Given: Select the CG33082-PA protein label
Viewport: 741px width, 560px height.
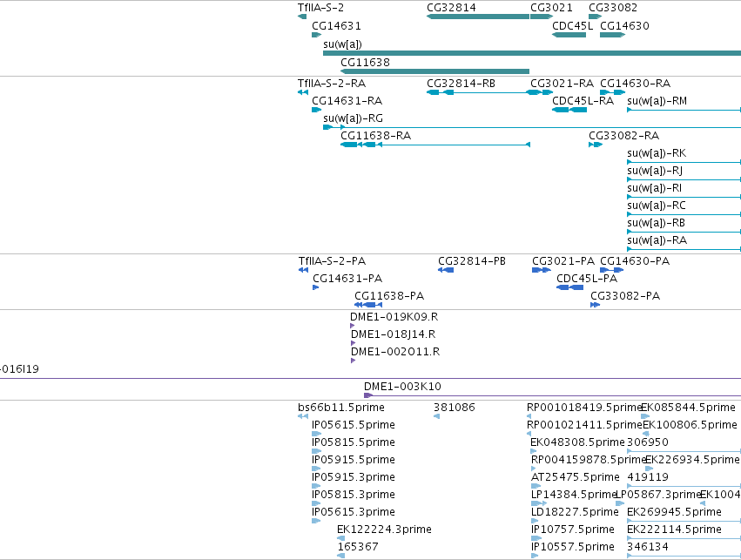Looking at the screenshot, I should (625, 296).
